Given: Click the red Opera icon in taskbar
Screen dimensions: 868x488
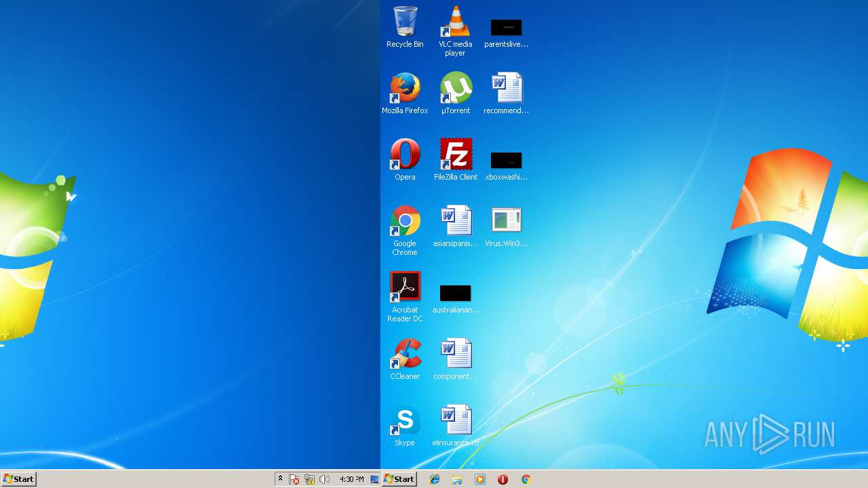Looking at the screenshot, I should (502, 479).
